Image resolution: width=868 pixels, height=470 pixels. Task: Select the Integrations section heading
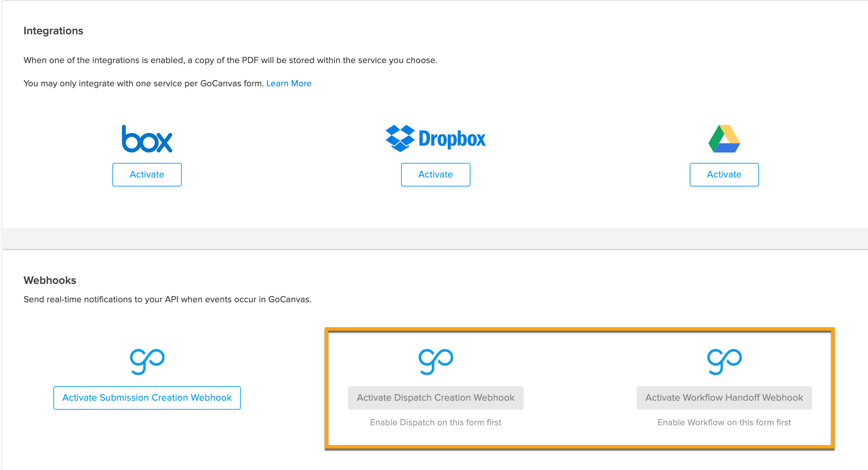53,31
